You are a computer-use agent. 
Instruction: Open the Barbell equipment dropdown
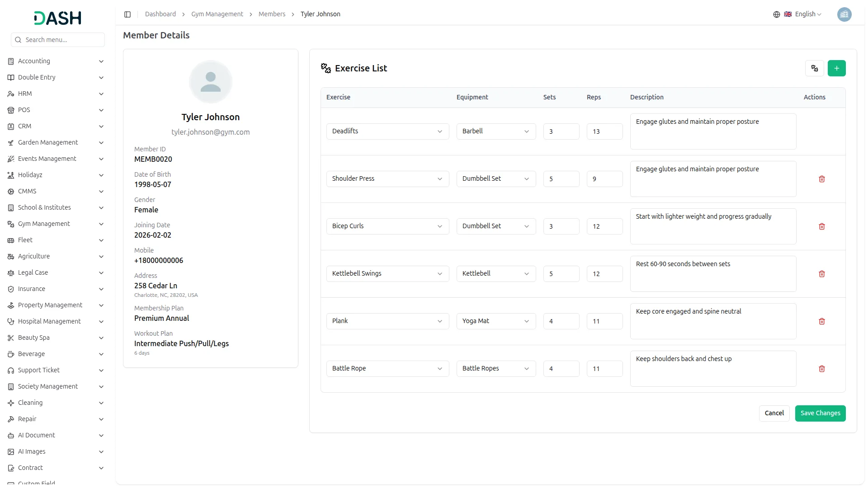(x=495, y=131)
